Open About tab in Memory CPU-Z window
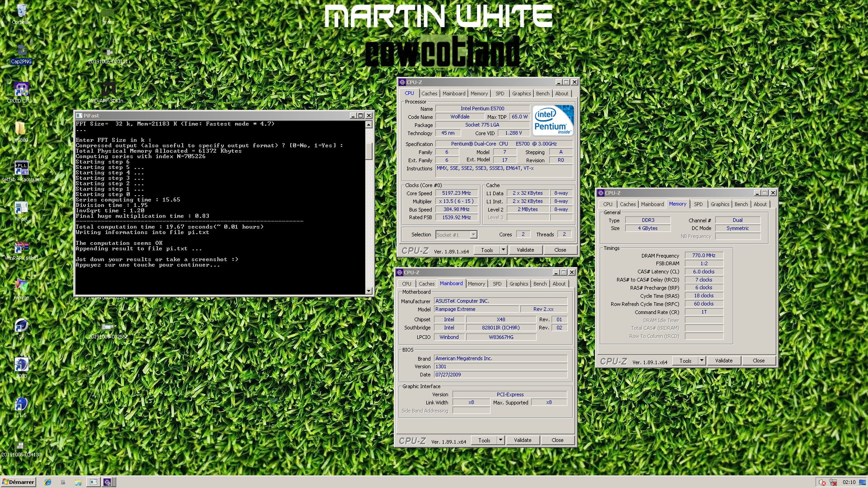Image resolution: width=868 pixels, height=488 pixels. pyautogui.click(x=760, y=204)
